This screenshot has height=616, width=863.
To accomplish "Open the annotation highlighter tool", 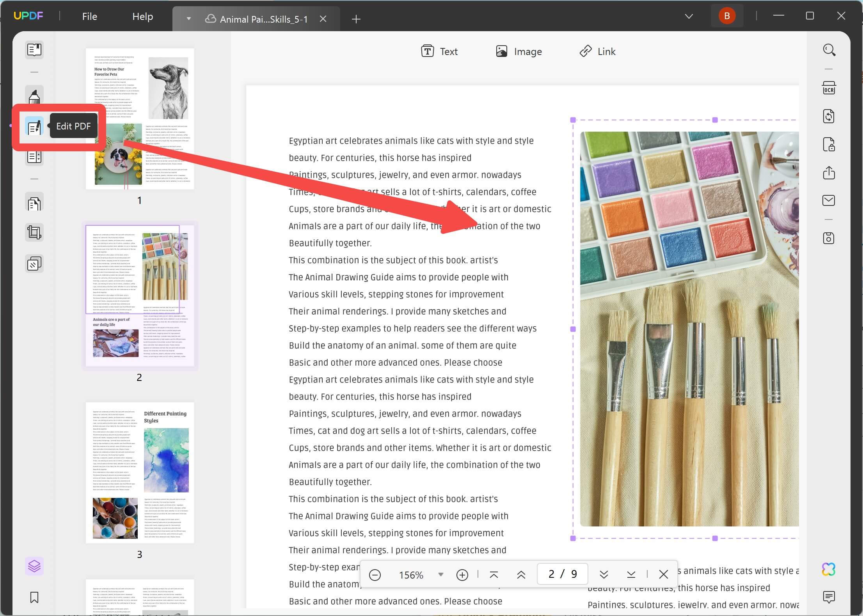I will click(34, 95).
